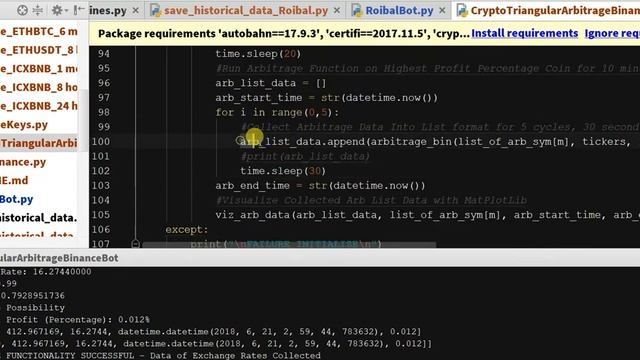Switch to the ines.py editor tab

click(107, 11)
